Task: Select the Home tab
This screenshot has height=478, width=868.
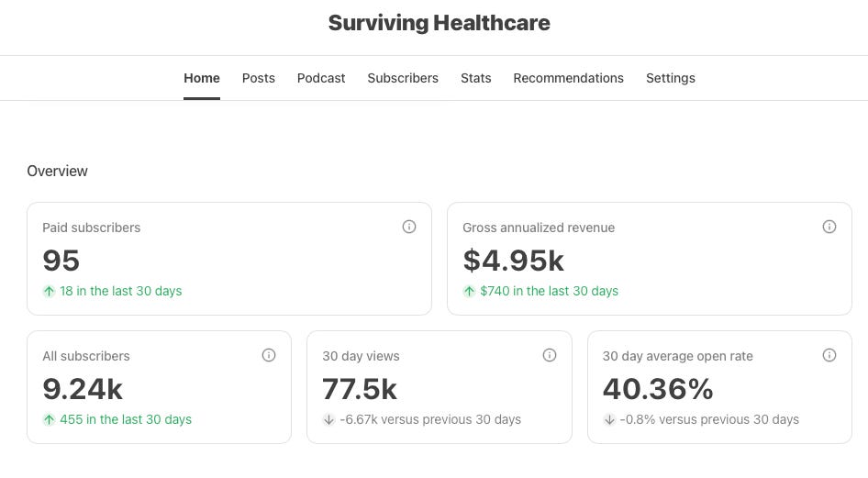Action: 202,78
